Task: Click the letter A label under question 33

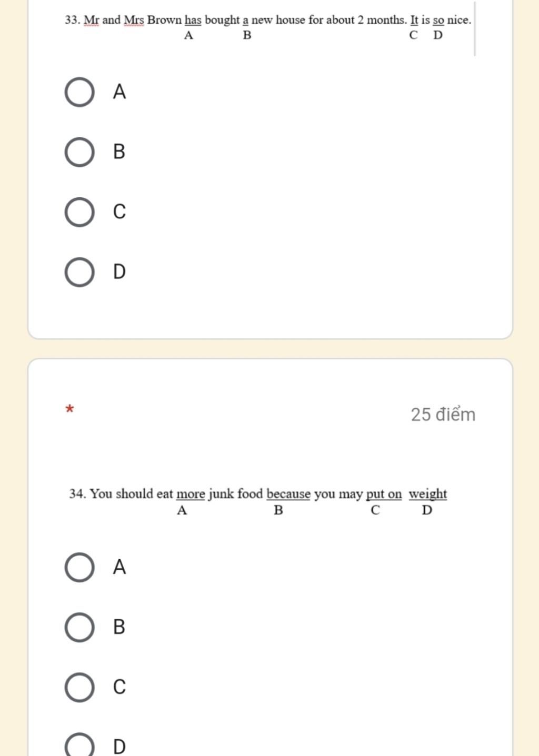Action: pos(119,92)
